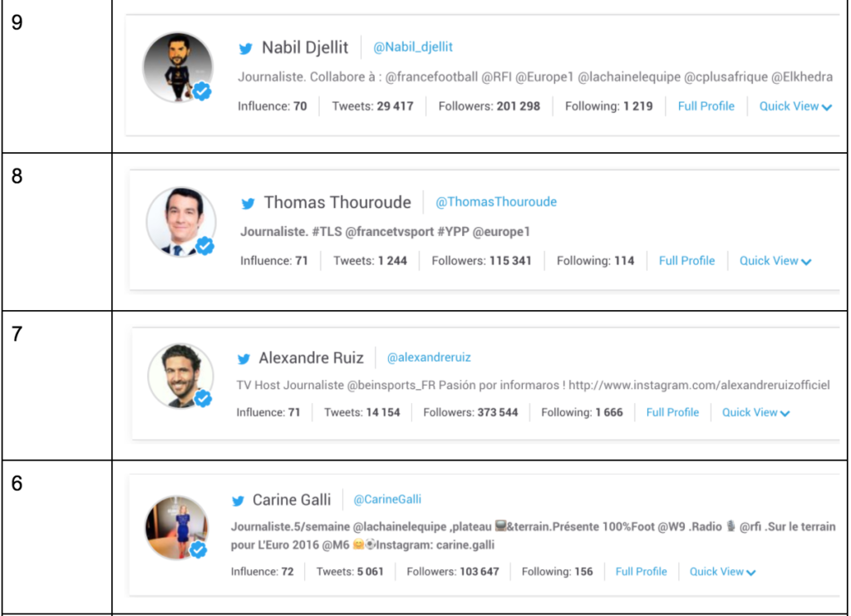Open Full Profile for Alexandre Ruiz
851x616 pixels.
point(672,412)
